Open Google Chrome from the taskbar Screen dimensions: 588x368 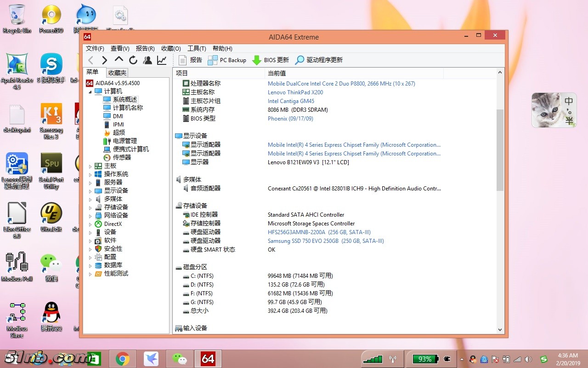122,359
